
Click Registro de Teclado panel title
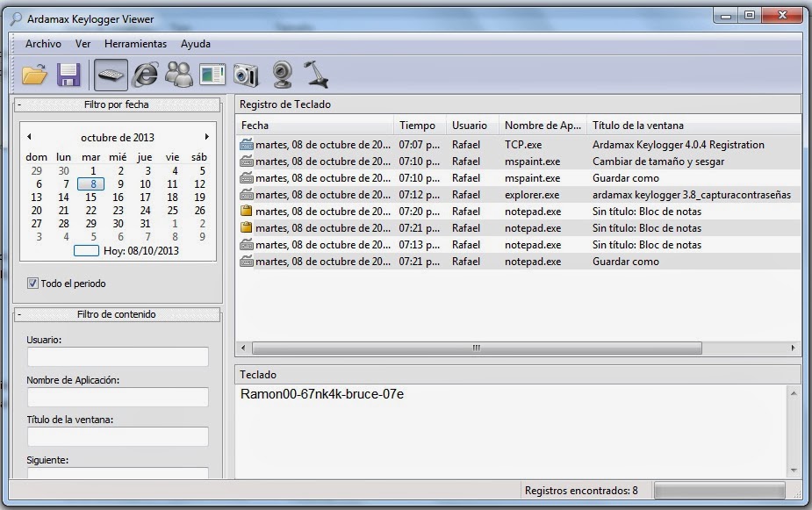pyautogui.click(x=284, y=104)
